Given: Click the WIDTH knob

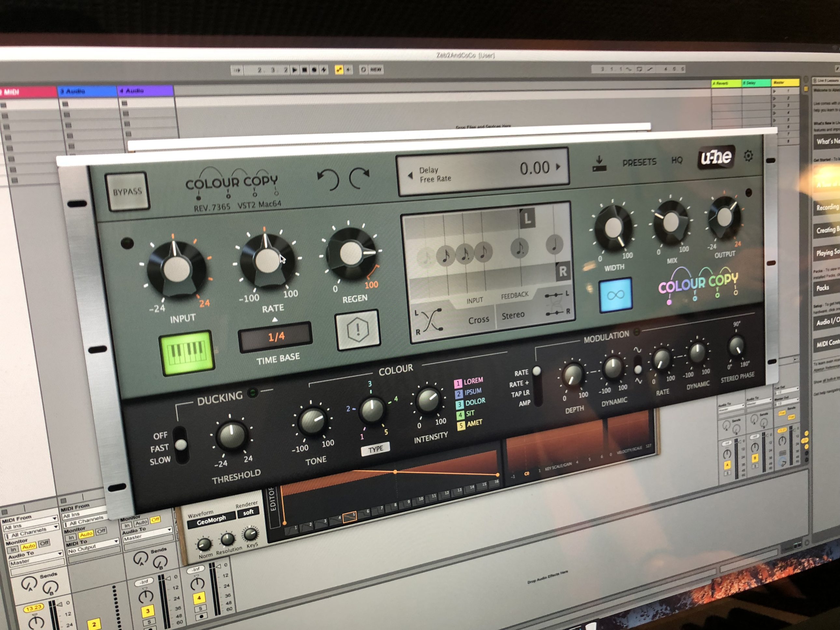Looking at the screenshot, I should pos(613,228).
